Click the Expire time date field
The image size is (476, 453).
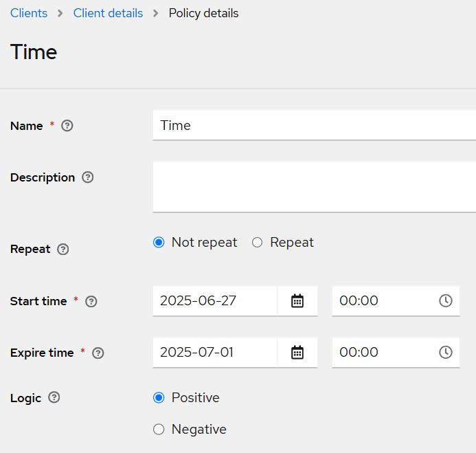pyautogui.click(x=214, y=353)
